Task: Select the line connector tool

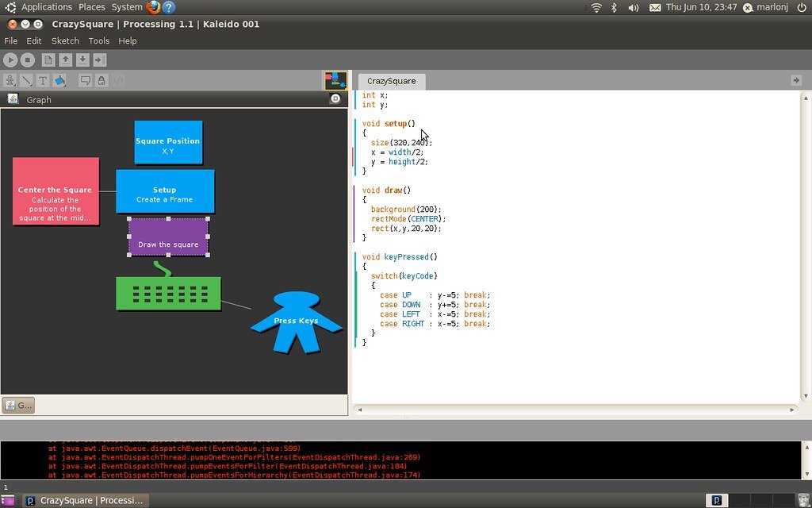Action: pos(27,80)
